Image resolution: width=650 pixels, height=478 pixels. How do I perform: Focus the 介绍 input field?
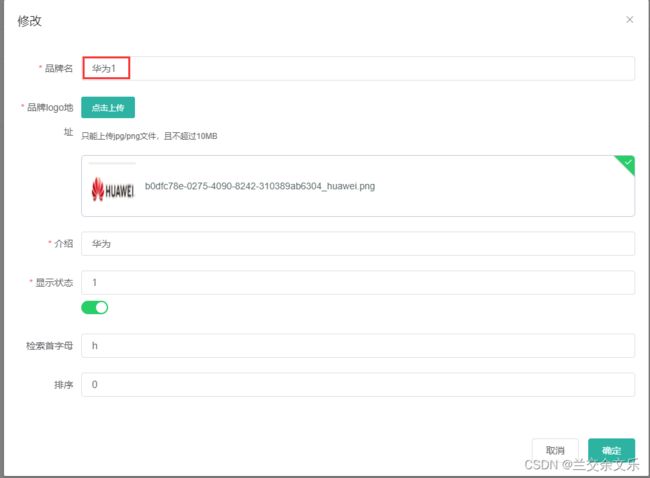pos(358,243)
